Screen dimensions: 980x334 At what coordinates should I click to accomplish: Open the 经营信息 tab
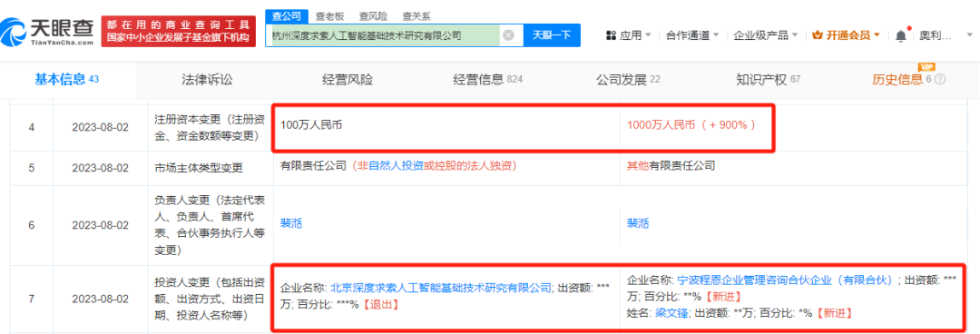coord(487,80)
